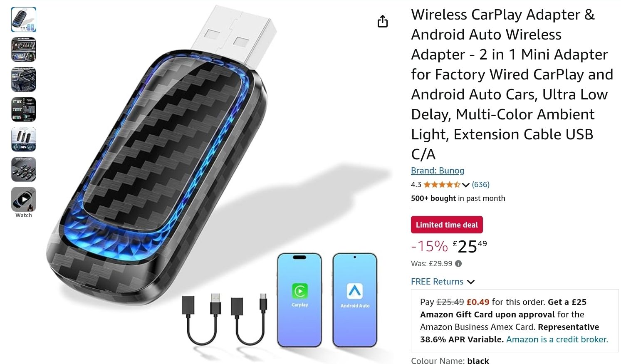
Task: Select the sixth thumbnail showing multiple adapters
Action: 24,169
